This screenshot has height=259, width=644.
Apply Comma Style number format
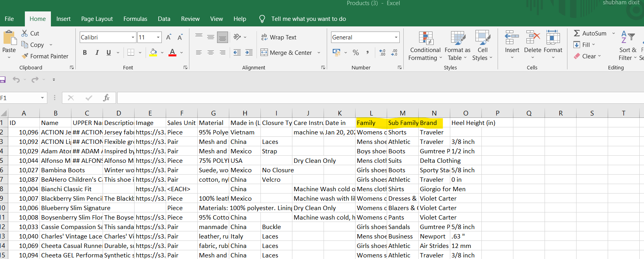pyautogui.click(x=368, y=52)
